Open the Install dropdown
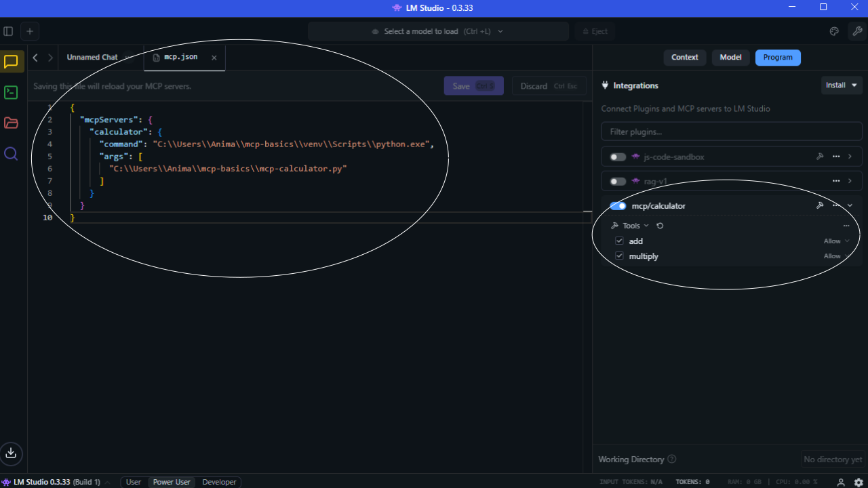 click(x=842, y=85)
